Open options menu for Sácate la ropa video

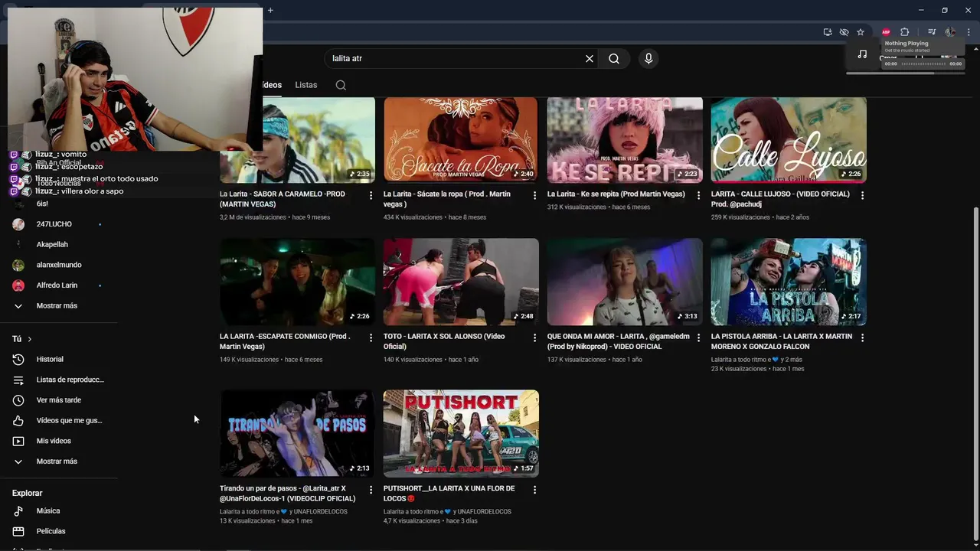[534, 195]
